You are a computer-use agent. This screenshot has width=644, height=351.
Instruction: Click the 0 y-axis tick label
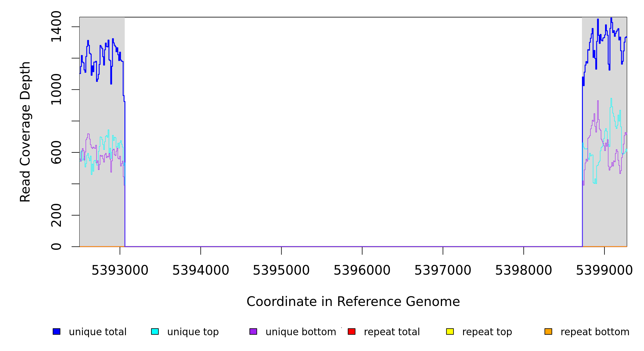pyautogui.click(x=56, y=246)
